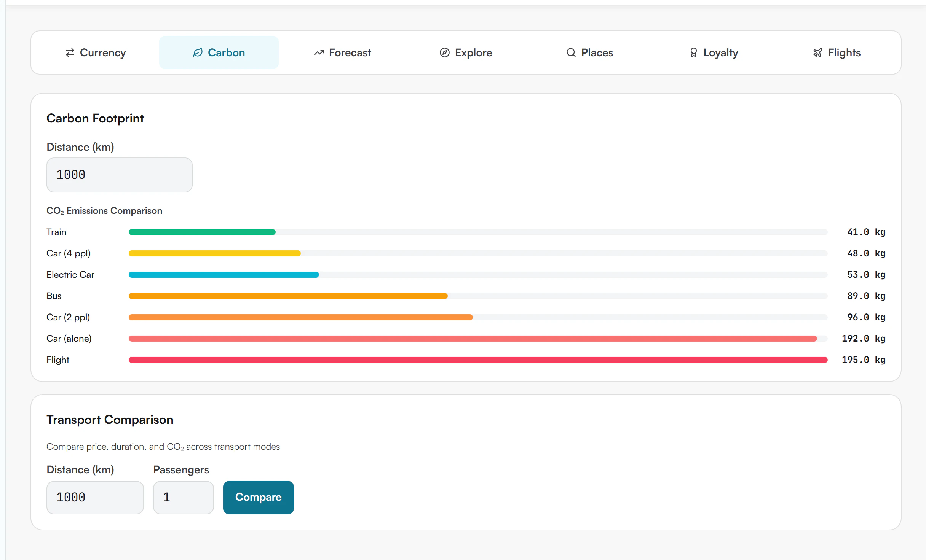Focus Carbon Footprint distance input field
This screenshot has width=926, height=560.
120,175
